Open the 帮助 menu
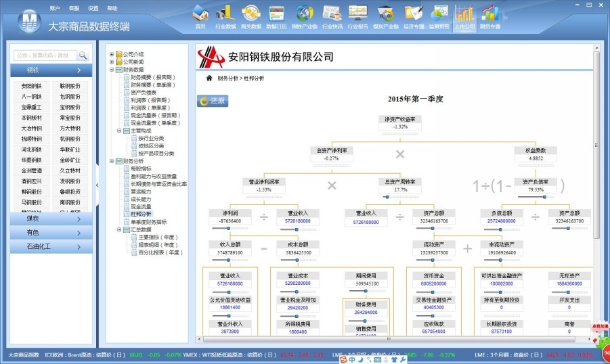 click(112, 8)
